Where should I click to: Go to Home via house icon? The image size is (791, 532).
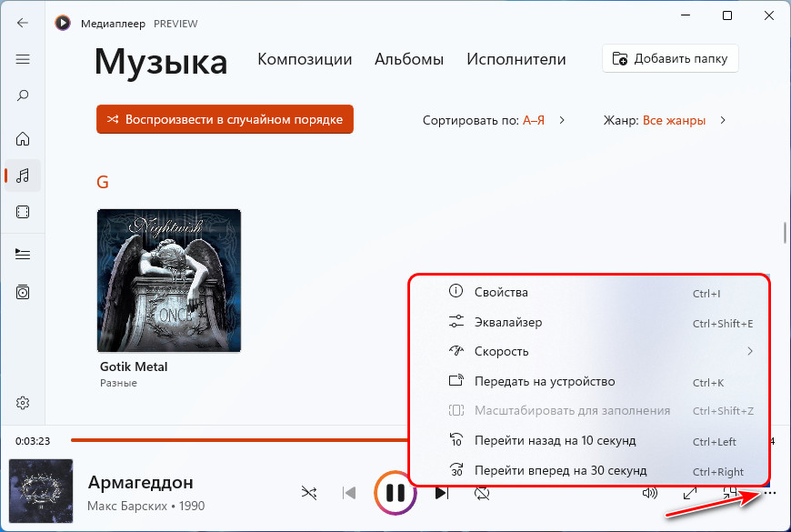click(x=23, y=139)
